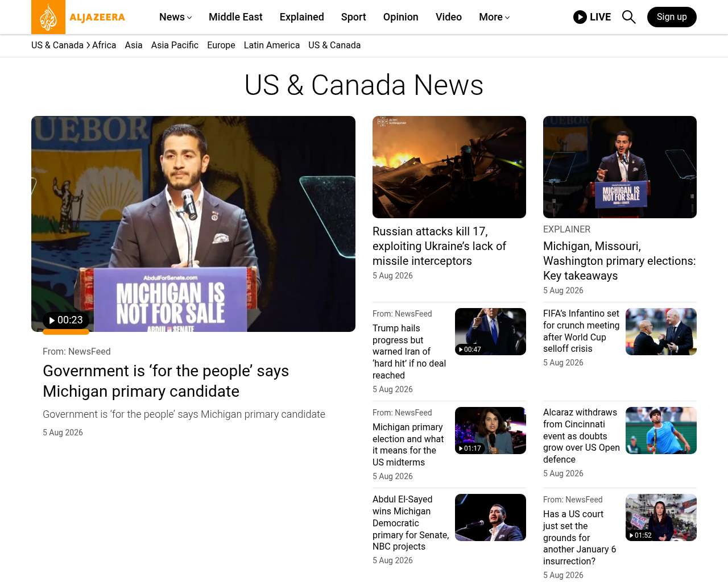Open 'Alcaraz withdraws from Cincinnati event' headline
728x582 pixels.
(581, 436)
